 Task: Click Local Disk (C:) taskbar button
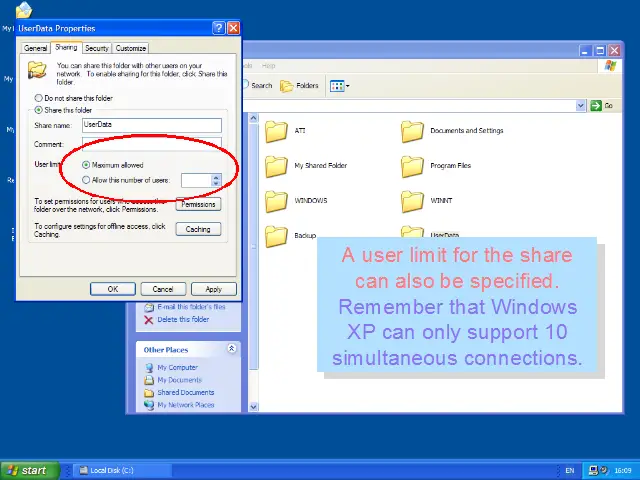coord(121,470)
